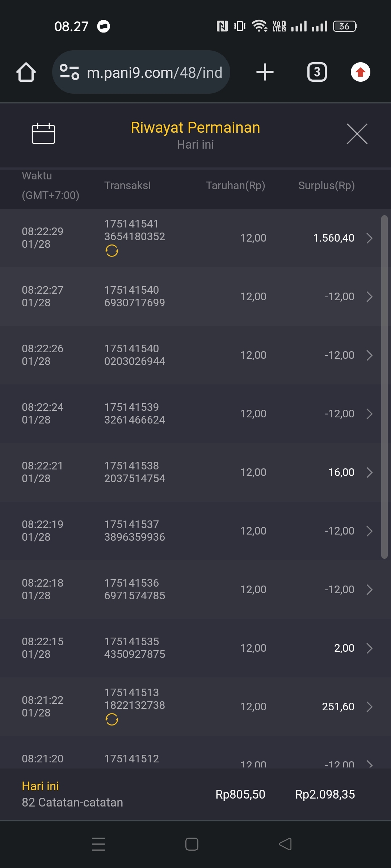Open a new browser tab with plus
391x868 pixels.
(265, 72)
